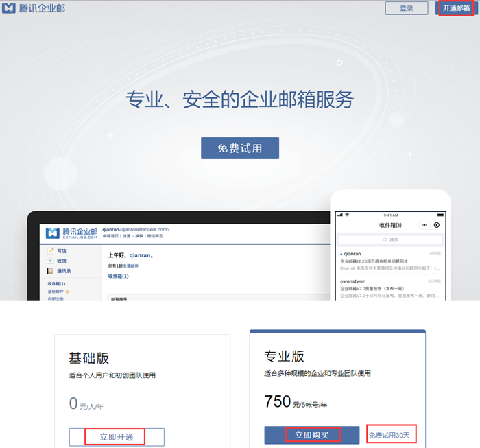Click 立即开通 under 基础版 plan
The height and width of the screenshot is (448, 480).
coord(117,437)
